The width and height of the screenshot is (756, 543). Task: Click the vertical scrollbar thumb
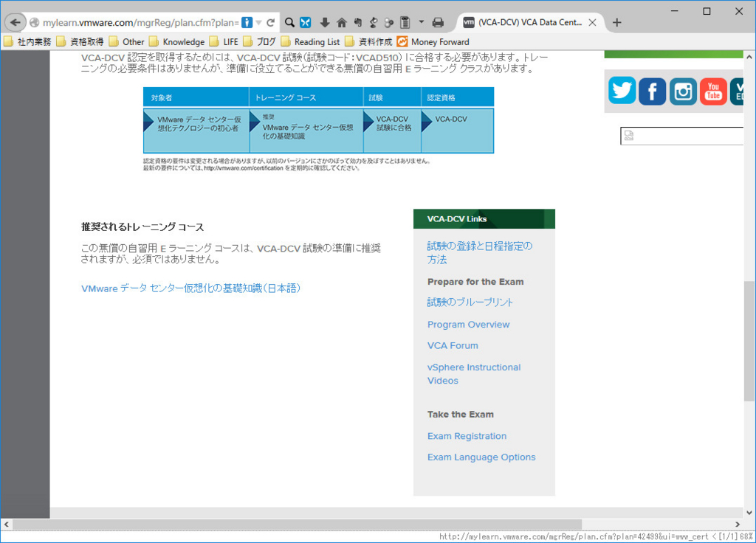[x=749, y=341]
